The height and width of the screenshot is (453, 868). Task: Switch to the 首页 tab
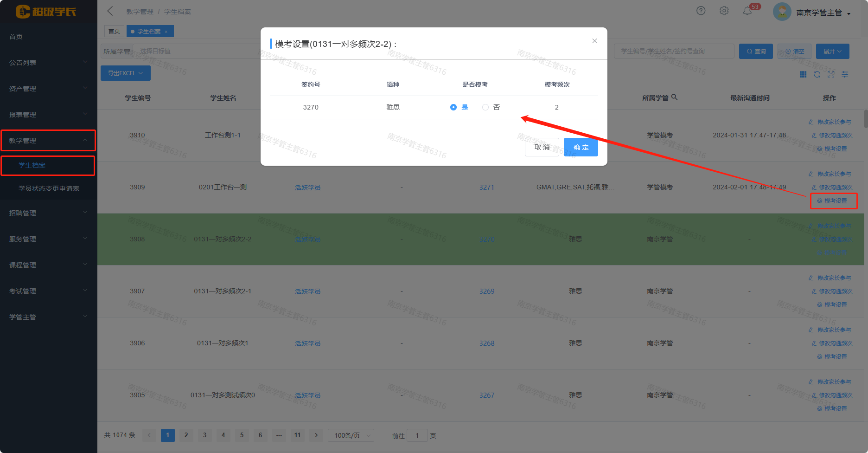coord(114,31)
